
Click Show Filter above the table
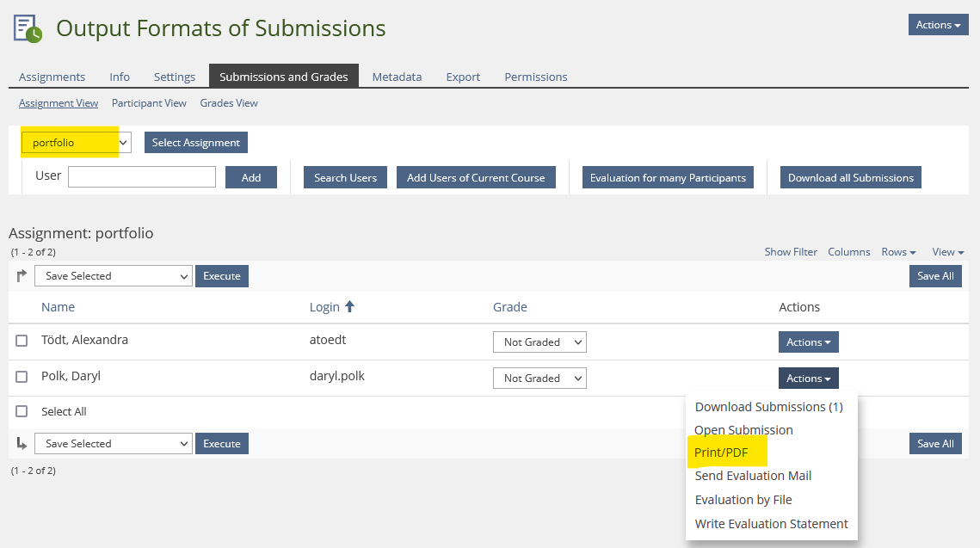[791, 252]
